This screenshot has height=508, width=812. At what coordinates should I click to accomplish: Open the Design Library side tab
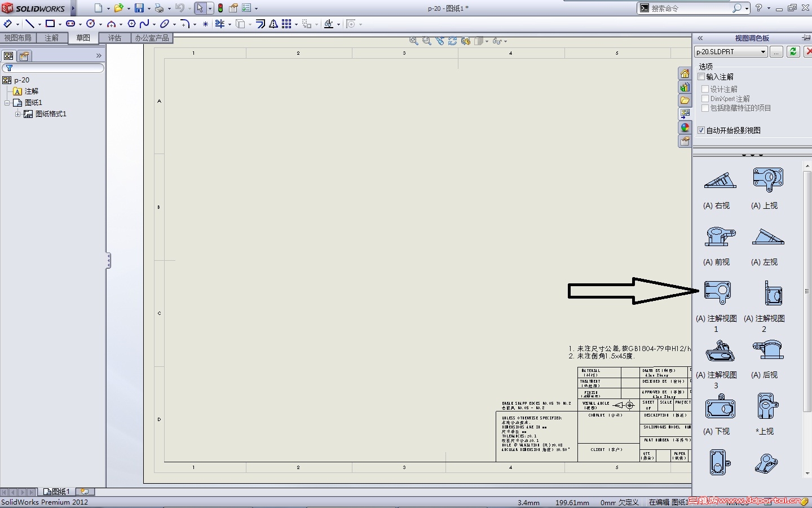coord(685,87)
